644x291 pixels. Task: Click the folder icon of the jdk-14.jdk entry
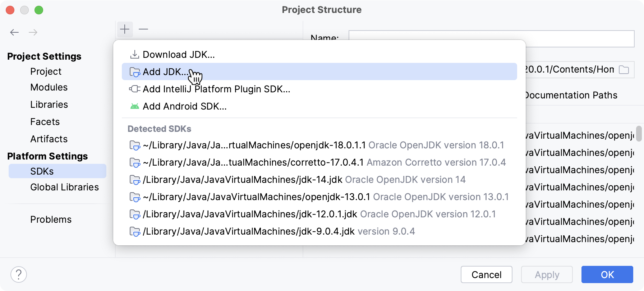click(135, 180)
